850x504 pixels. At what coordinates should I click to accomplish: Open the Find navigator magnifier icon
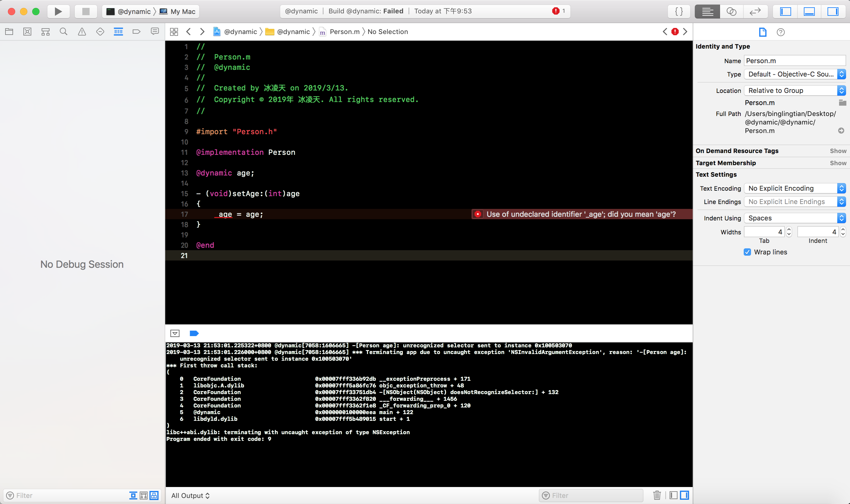point(63,32)
